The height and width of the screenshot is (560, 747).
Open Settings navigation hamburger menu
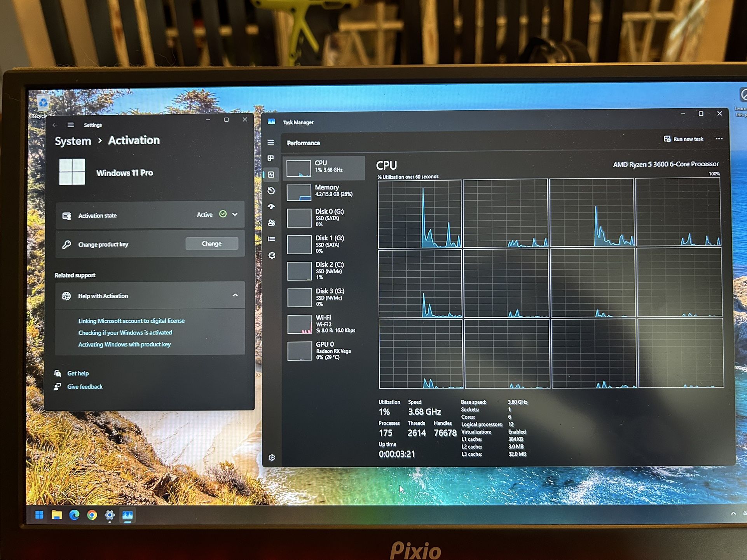71,125
